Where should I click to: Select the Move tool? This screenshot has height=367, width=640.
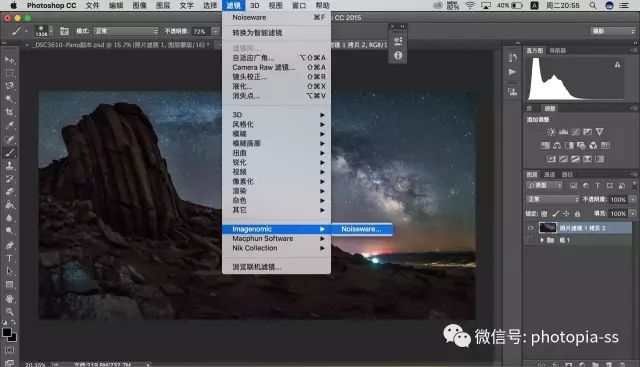9,60
